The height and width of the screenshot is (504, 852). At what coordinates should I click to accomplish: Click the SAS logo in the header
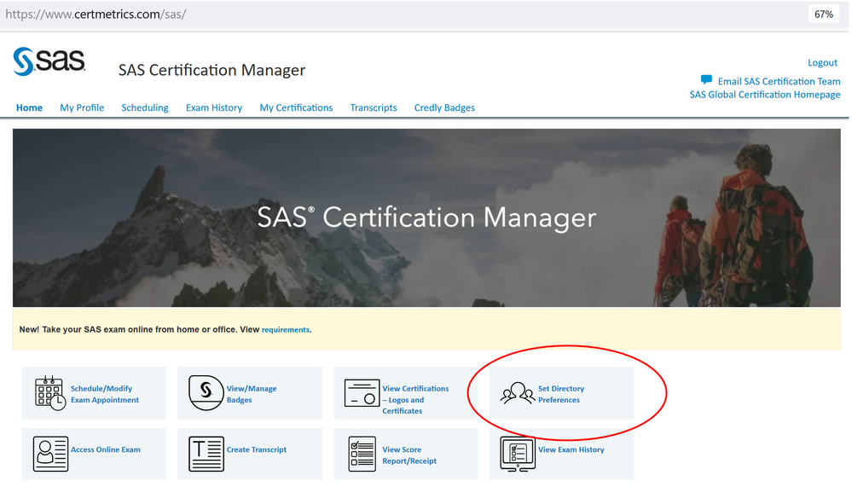pyautogui.click(x=49, y=61)
